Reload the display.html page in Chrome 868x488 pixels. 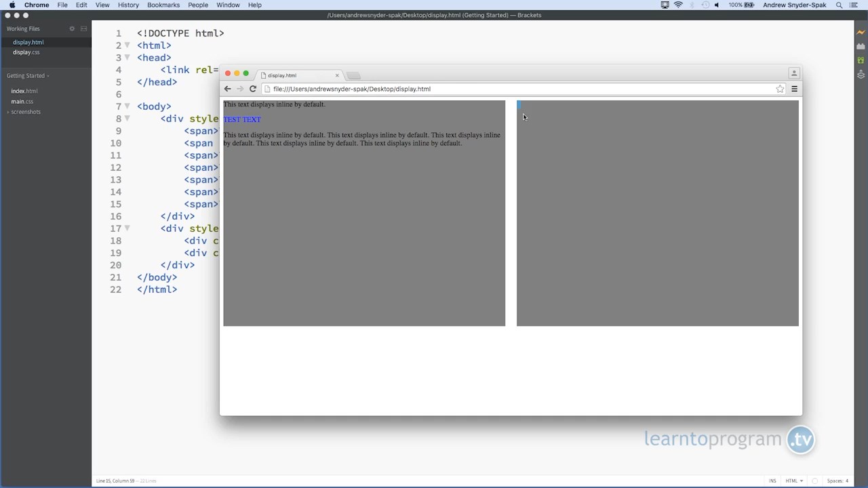[252, 89]
